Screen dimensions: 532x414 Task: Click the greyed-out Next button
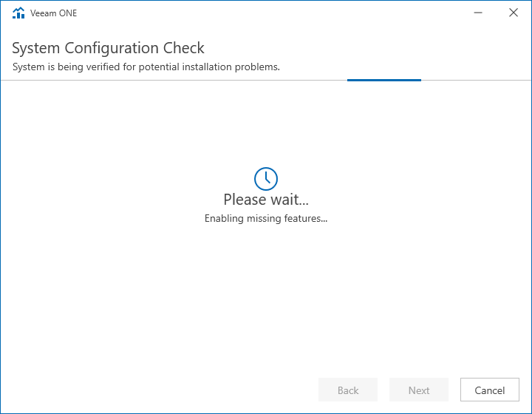point(419,390)
